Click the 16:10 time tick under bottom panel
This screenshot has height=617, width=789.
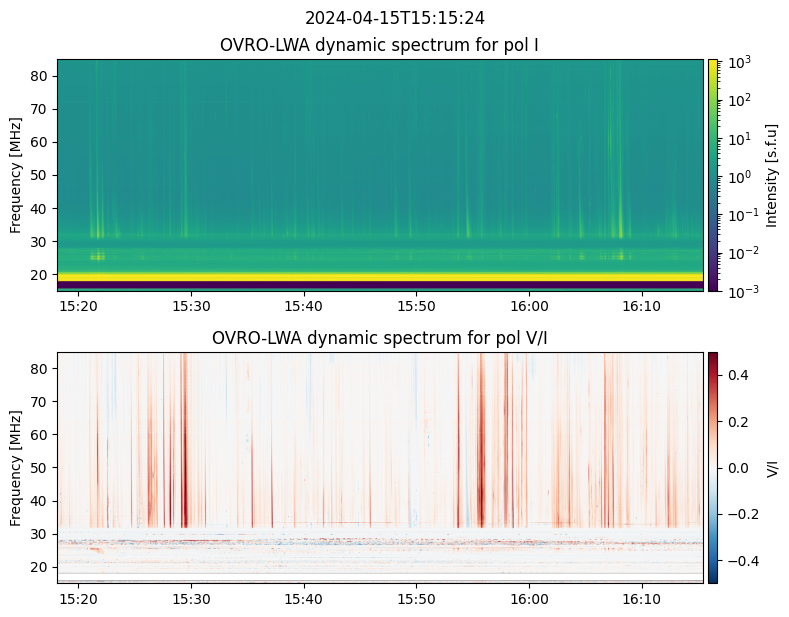point(642,598)
